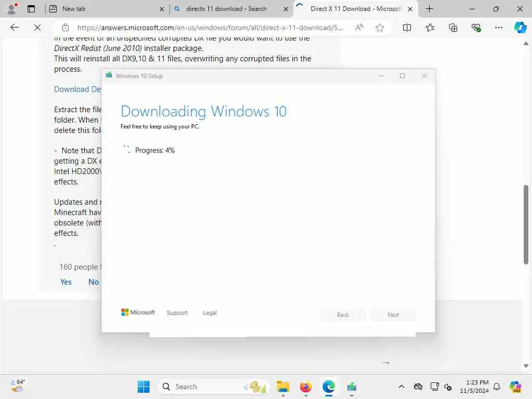Viewport: 532px width, 399px height.
Task: Click scrollbar down arrow
Action: click(526, 366)
